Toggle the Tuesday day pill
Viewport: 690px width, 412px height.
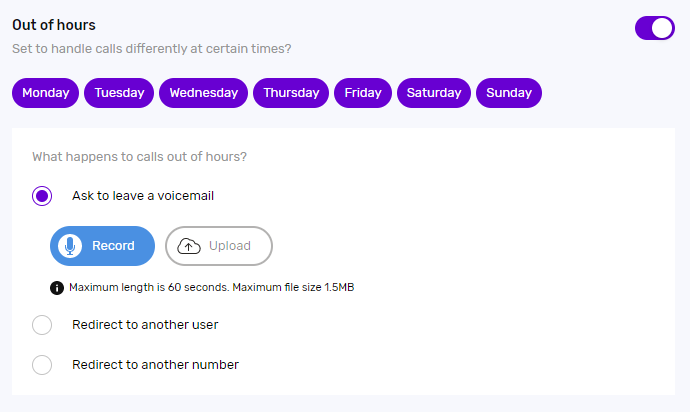(x=119, y=93)
